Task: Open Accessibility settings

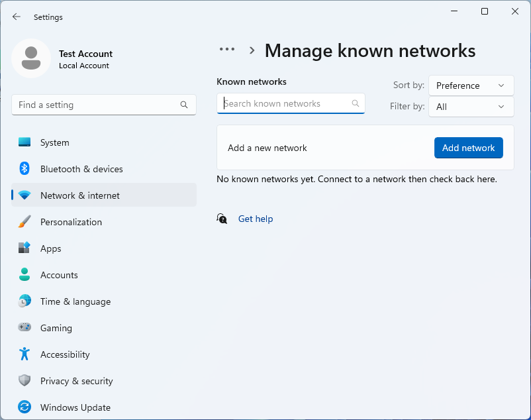Action: [x=104, y=354]
